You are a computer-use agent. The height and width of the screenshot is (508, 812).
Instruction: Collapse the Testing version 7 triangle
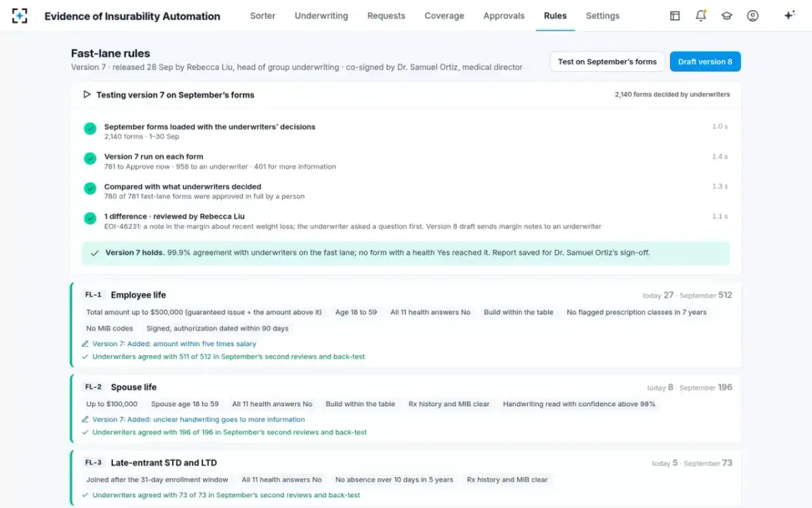tap(87, 95)
